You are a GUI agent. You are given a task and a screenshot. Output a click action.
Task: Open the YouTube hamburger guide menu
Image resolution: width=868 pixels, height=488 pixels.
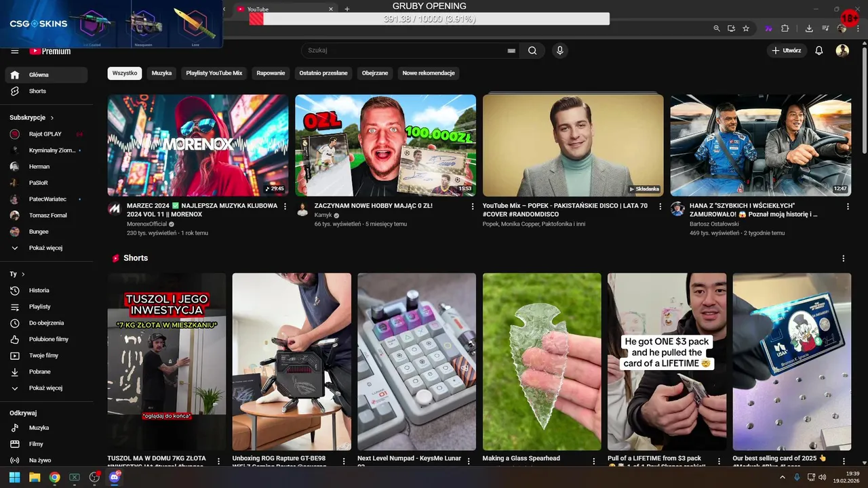point(15,51)
